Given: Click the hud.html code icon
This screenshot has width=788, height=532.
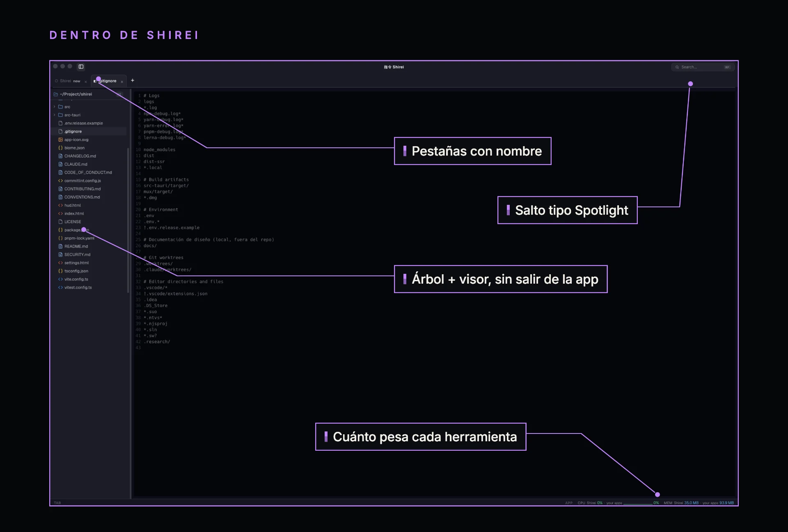Looking at the screenshot, I should 60,205.
